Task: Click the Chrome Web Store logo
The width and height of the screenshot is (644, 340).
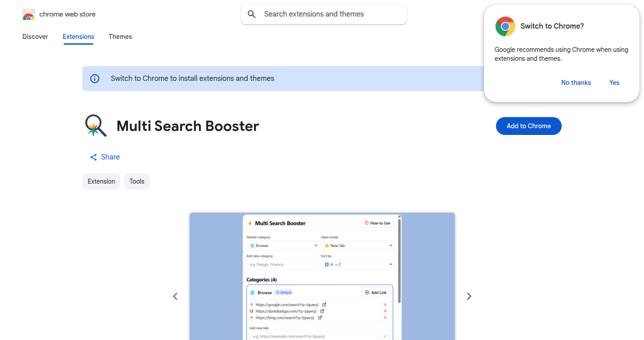Action: [x=29, y=14]
